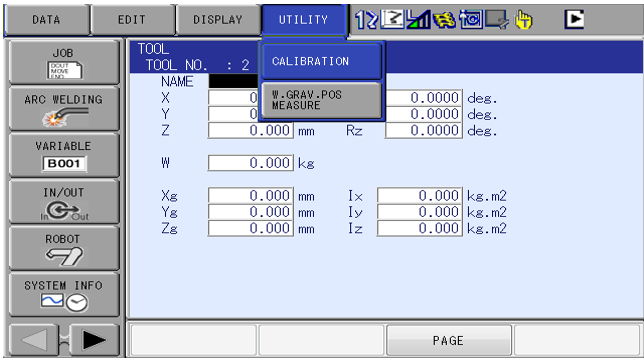
Task: Click the play arrow status icon
Action: tap(574, 19)
